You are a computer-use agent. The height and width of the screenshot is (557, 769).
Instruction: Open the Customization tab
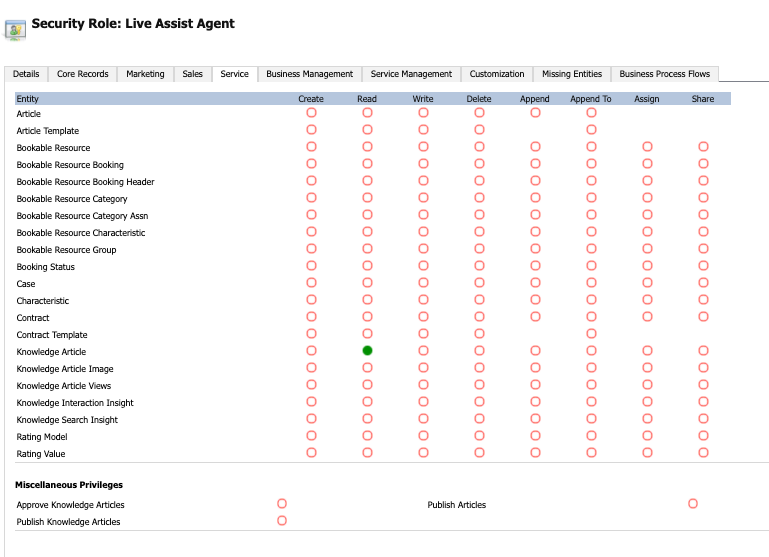click(497, 74)
